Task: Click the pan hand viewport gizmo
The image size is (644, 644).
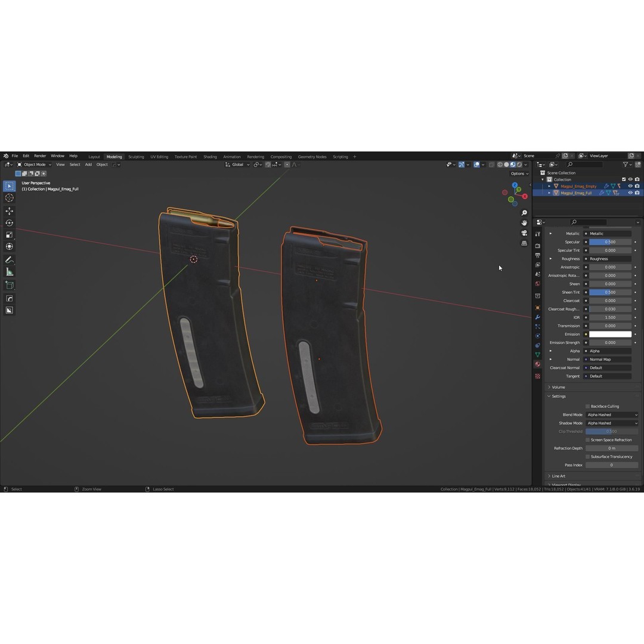Action: pos(524,222)
